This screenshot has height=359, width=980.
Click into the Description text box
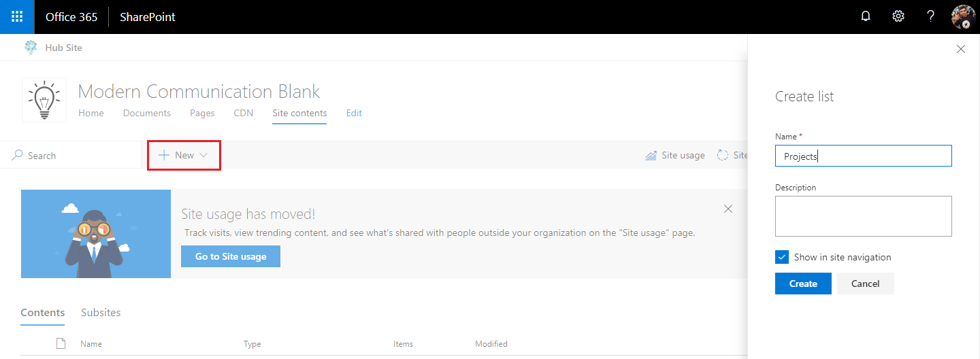pos(863,216)
